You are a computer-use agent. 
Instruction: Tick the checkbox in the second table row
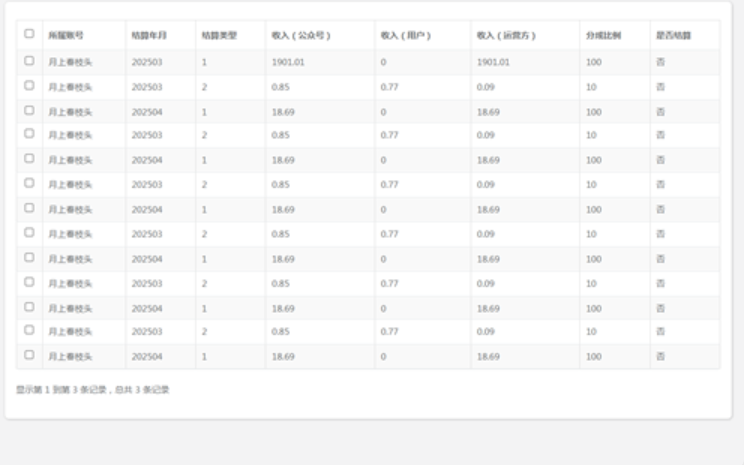(x=30, y=86)
